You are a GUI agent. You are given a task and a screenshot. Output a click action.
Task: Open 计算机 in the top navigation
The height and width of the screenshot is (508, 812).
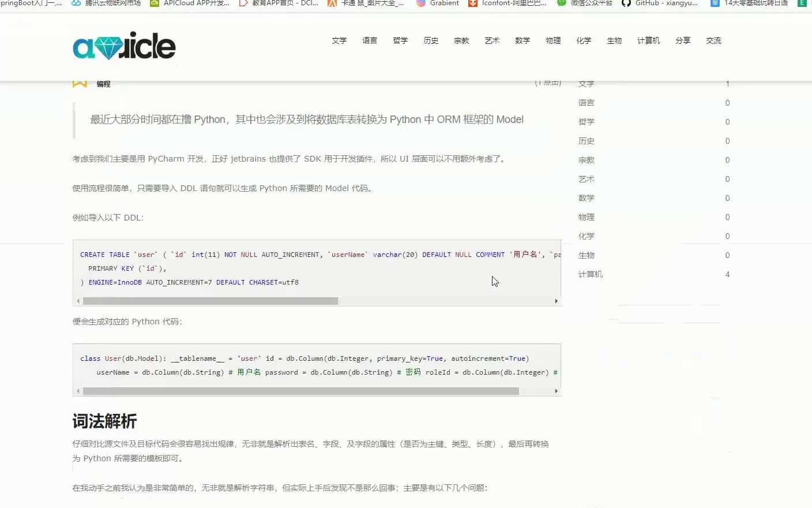tap(648, 40)
